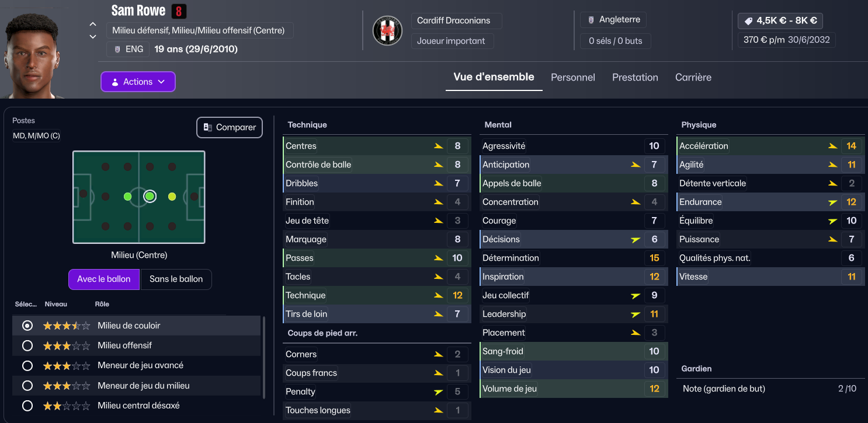Click the red squad number 8 badge

coord(179,11)
